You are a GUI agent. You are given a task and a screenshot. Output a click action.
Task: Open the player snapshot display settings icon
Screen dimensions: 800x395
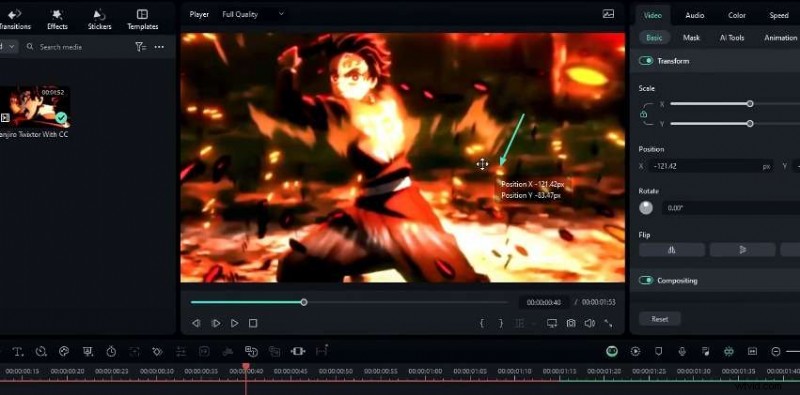pos(608,14)
